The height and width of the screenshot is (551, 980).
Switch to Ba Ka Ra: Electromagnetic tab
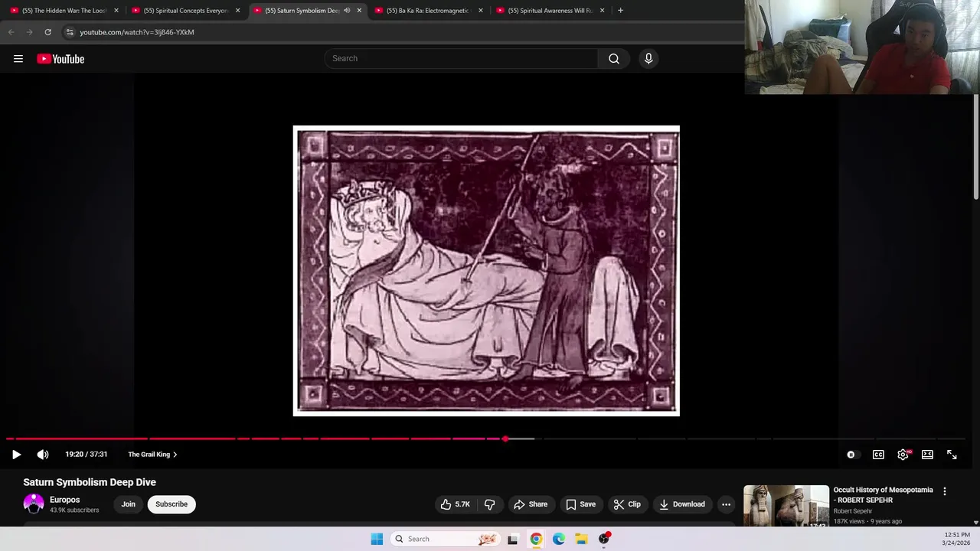(429, 11)
